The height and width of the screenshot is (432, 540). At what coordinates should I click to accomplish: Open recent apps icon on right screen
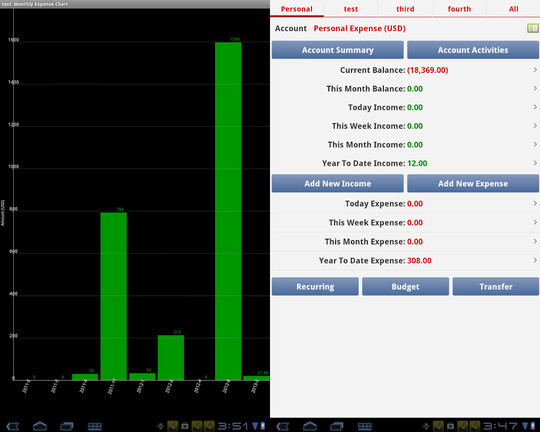pyautogui.click(x=336, y=426)
